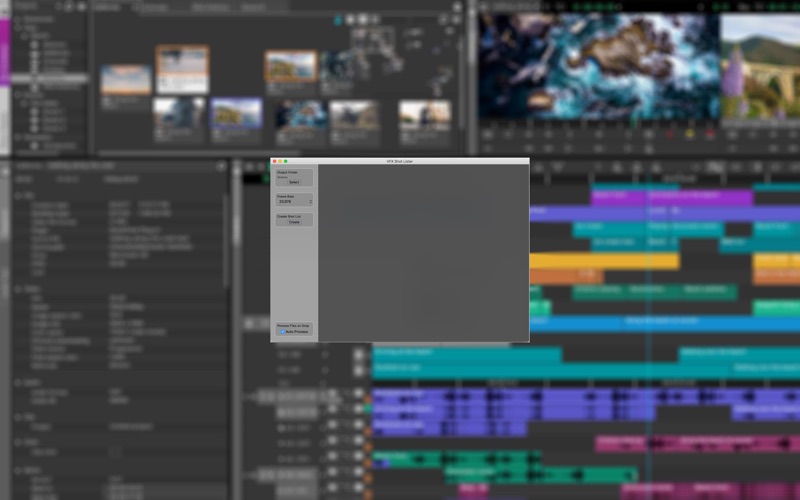This screenshot has width=800, height=500.
Task: Close the VFX Shot Lister window
Action: click(x=274, y=161)
